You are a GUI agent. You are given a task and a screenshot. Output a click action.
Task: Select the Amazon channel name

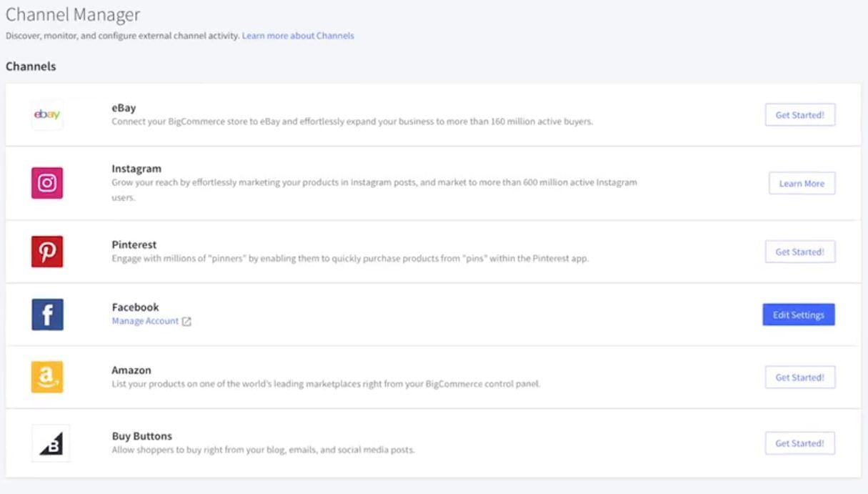click(x=131, y=370)
